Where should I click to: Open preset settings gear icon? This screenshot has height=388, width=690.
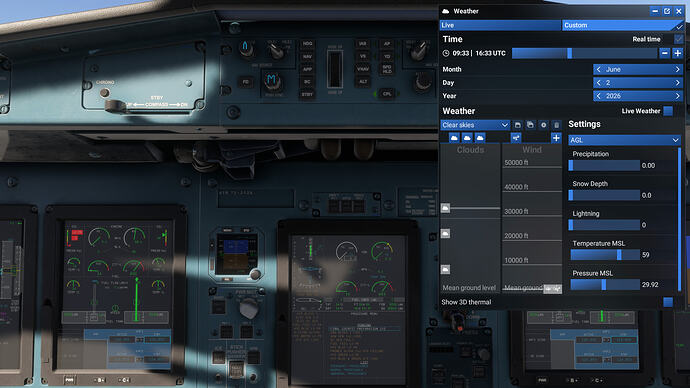pyautogui.click(x=543, y=125)
